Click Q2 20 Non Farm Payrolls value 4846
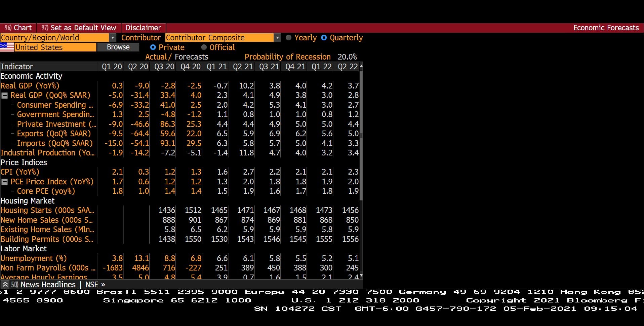Viewport: 644px width, 326px height. 141,268
